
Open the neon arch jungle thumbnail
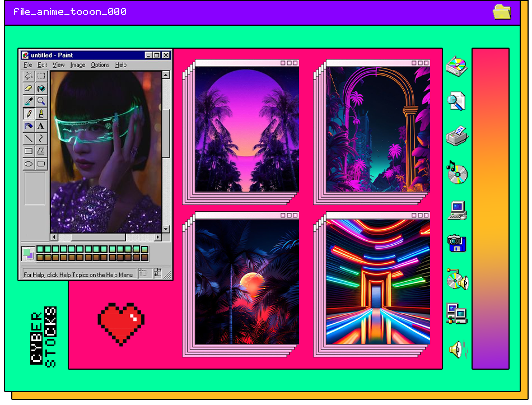coord(378,129)
